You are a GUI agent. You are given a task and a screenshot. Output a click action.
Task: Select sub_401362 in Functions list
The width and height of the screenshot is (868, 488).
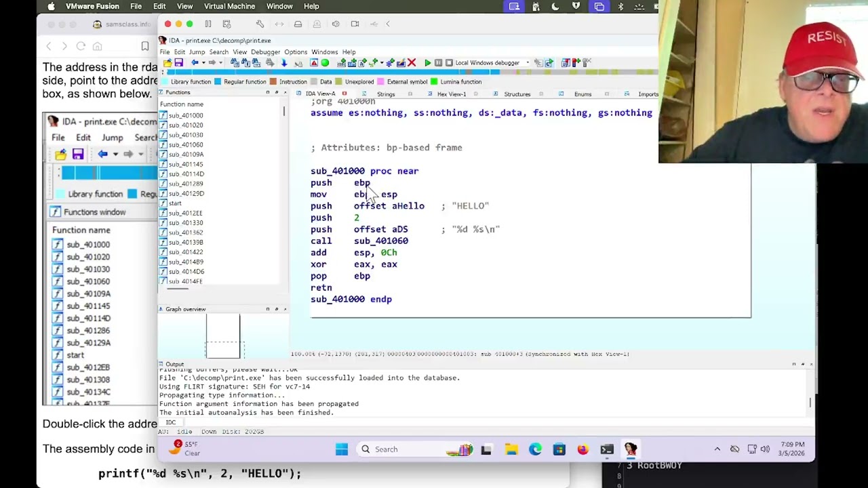pos(186,232)
